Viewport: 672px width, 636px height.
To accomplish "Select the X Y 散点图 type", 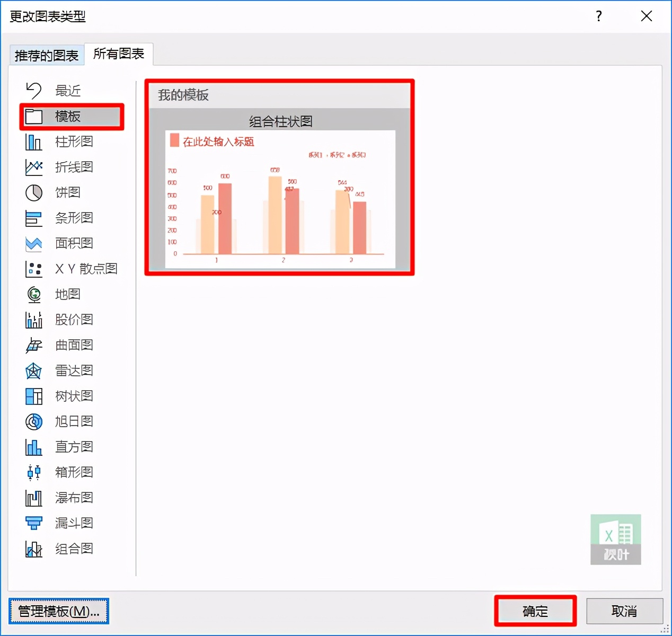I will click(x=85, y=269).
